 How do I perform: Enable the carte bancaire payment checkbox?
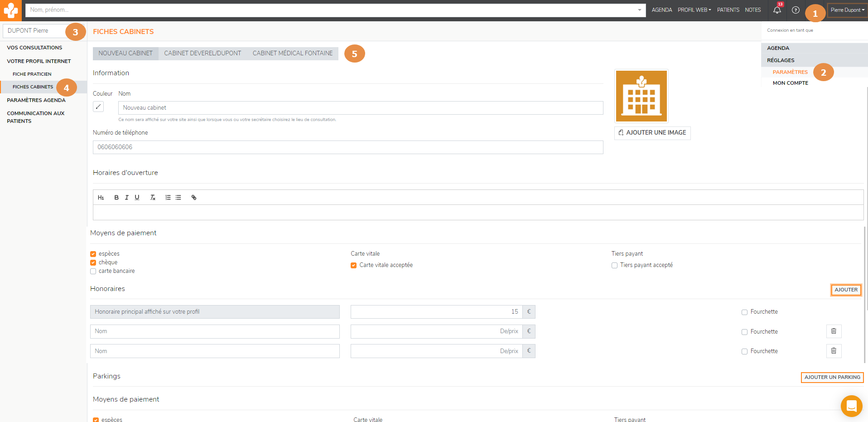93,272
